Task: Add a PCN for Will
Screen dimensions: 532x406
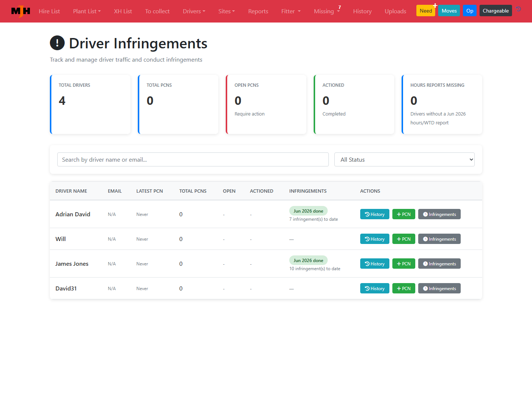Action: tap(404, 239)
